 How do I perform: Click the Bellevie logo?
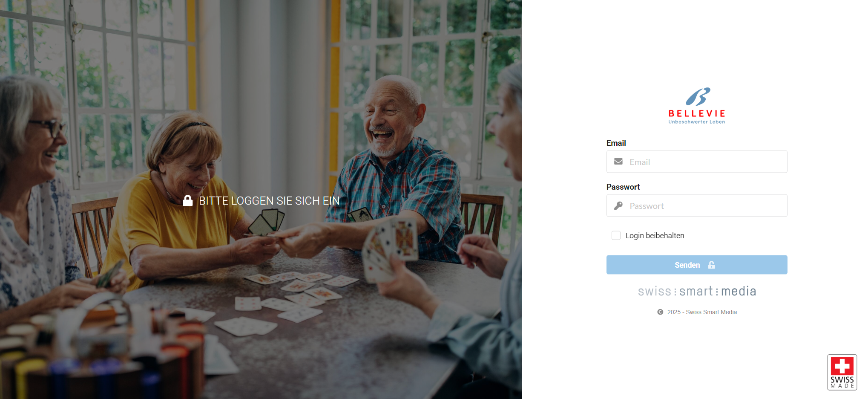(697, 106)
